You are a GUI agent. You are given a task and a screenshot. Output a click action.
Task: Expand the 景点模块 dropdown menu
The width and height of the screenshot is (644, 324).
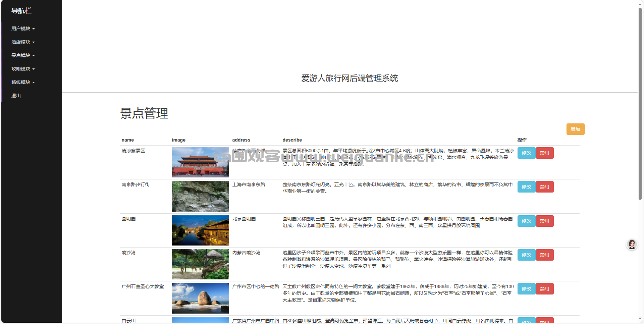23,55
